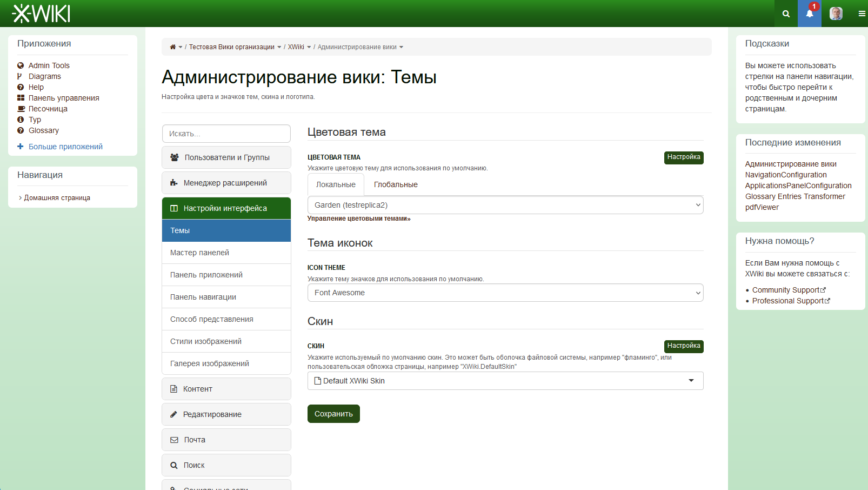Open the Default XWiki Skin dropdown
Viewport: 868px width, 490px height.
tap(505, 381)
